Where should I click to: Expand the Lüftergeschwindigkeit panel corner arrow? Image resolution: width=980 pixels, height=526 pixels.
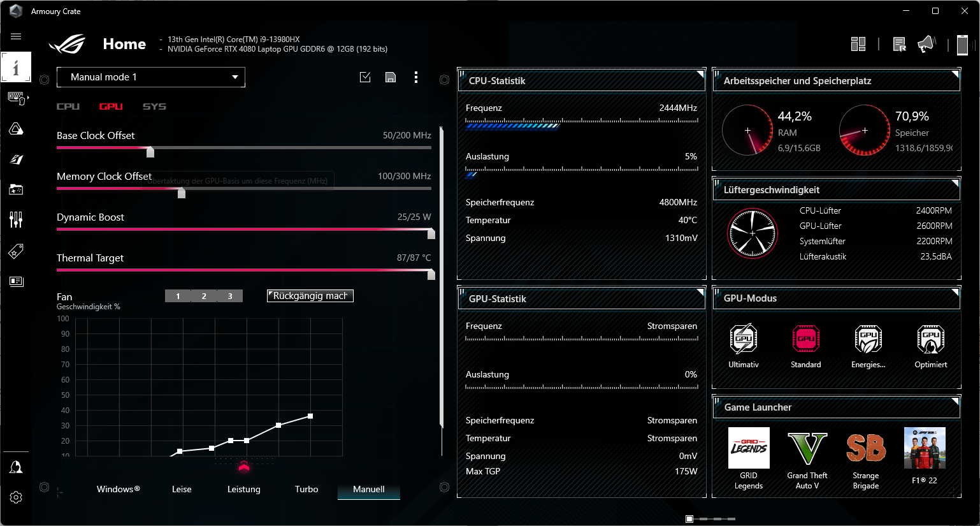coord(955,184)
